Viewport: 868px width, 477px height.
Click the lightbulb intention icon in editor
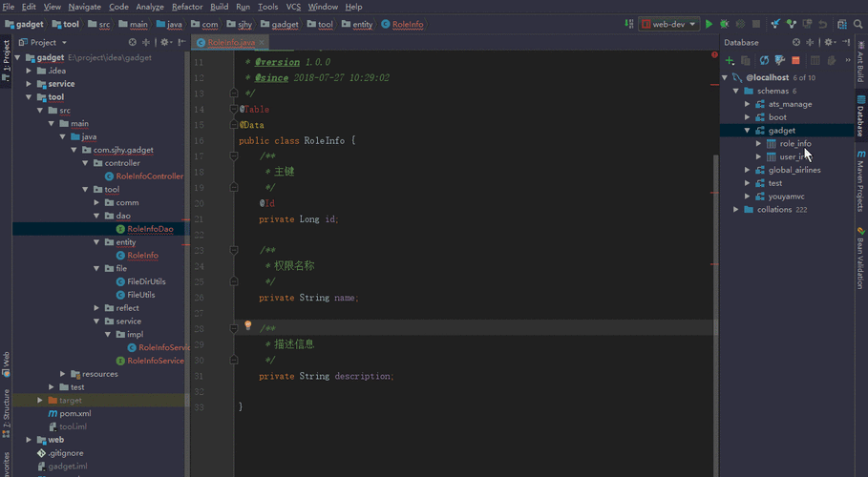click(248, 325)
